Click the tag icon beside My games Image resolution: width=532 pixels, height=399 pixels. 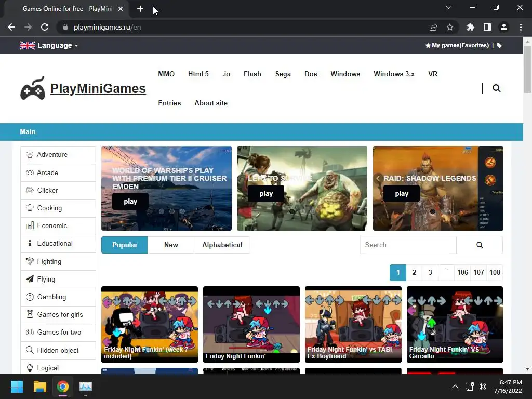coord(499,46)
